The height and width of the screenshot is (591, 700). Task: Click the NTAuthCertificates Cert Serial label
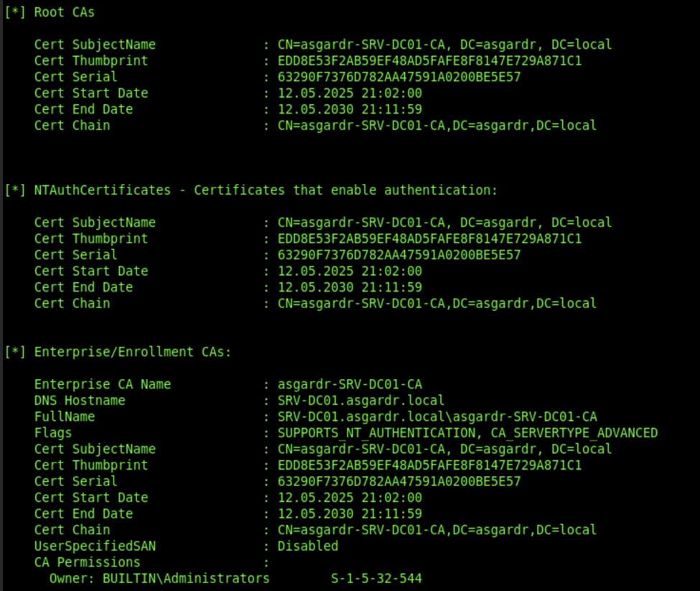coord(76,255)
